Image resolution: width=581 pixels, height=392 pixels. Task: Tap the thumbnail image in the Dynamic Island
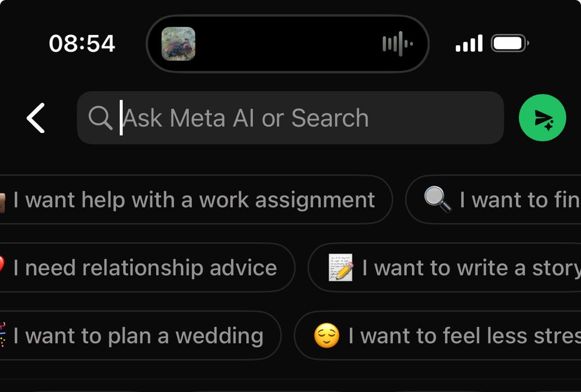coord(180,43)
